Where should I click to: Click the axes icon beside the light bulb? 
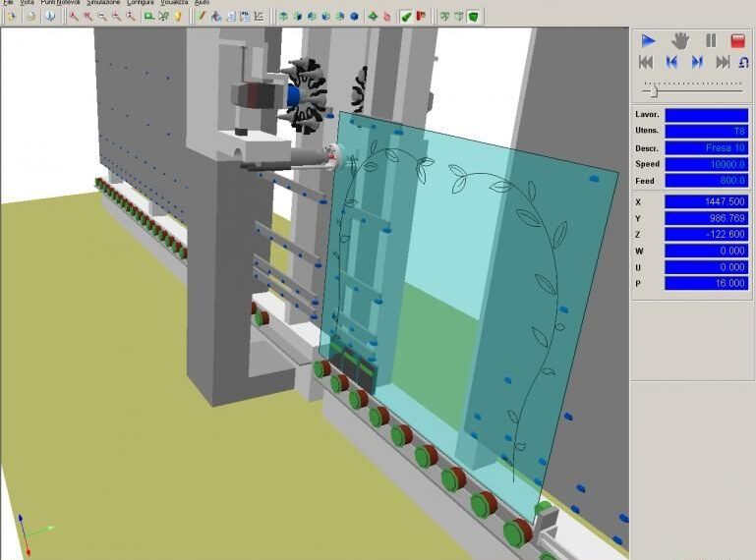pos(163,17)
